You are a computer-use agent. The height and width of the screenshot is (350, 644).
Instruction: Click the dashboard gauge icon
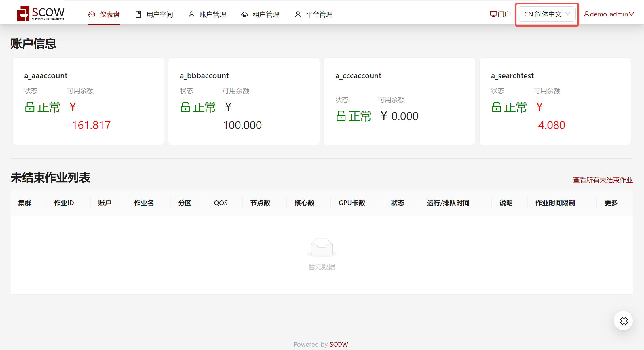92,14
